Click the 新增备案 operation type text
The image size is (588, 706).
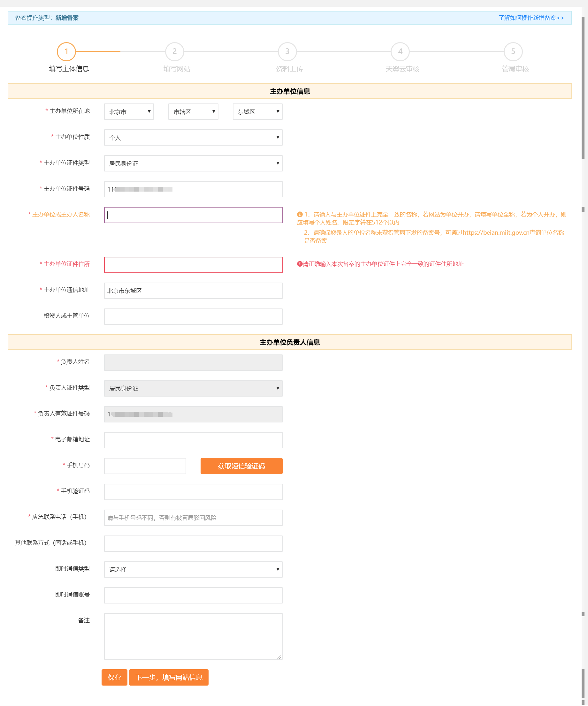pos(67,18)
